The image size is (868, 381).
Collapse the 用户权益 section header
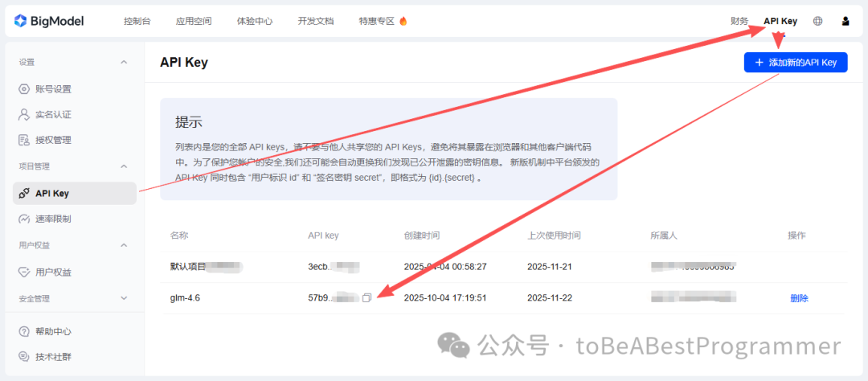[124, 245]
